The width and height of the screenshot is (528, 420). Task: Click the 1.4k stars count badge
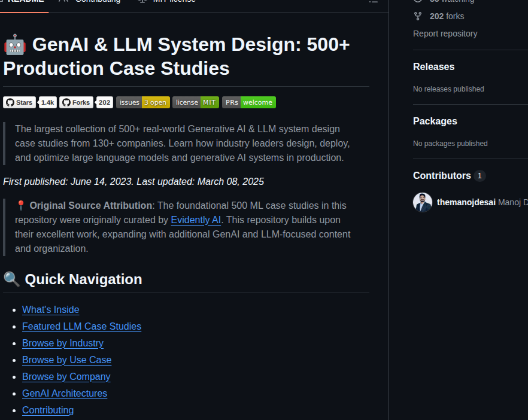click(47, 102)
